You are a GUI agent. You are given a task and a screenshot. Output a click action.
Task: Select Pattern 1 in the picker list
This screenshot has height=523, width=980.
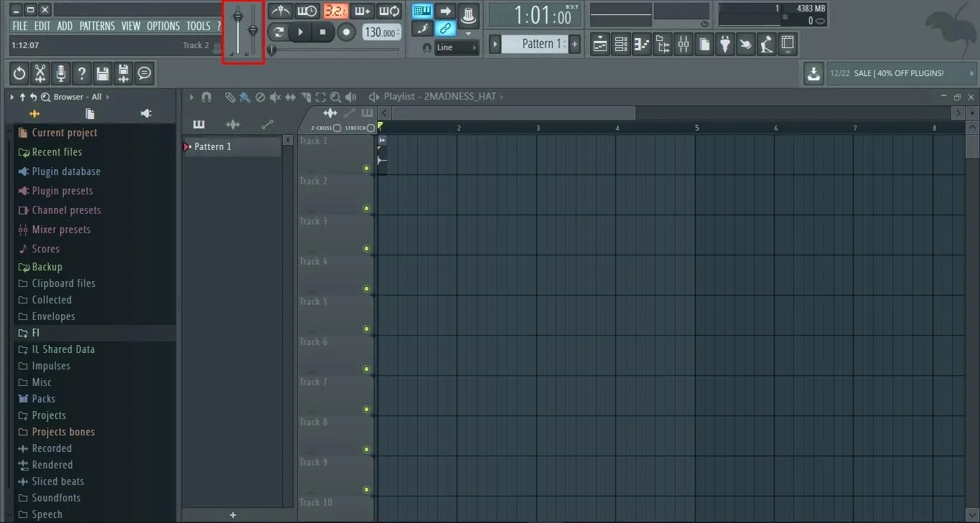pos(232,146)
